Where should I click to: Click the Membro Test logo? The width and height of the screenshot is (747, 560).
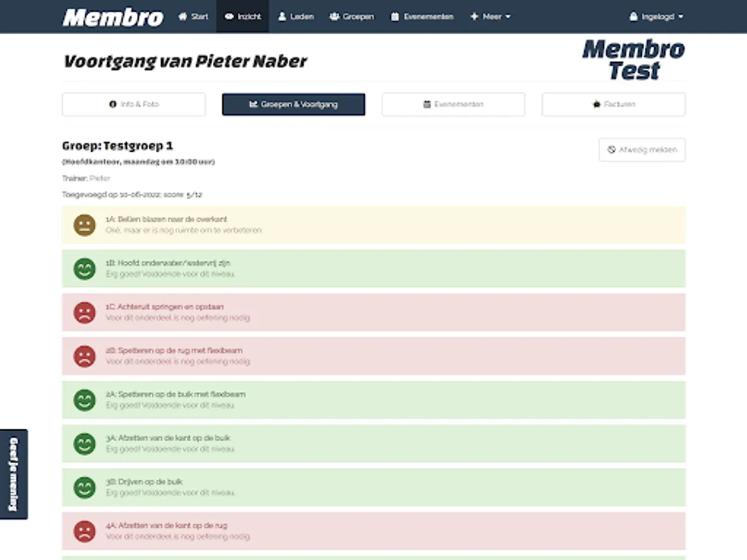point(634,60)
